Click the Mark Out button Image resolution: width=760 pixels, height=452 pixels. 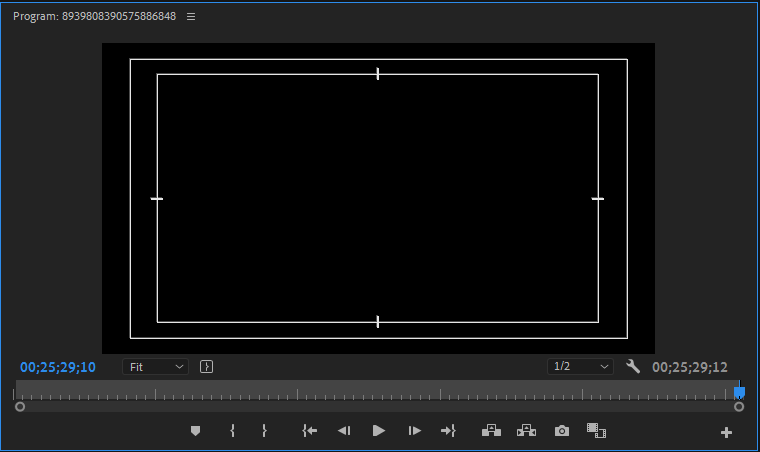[264, 431]
